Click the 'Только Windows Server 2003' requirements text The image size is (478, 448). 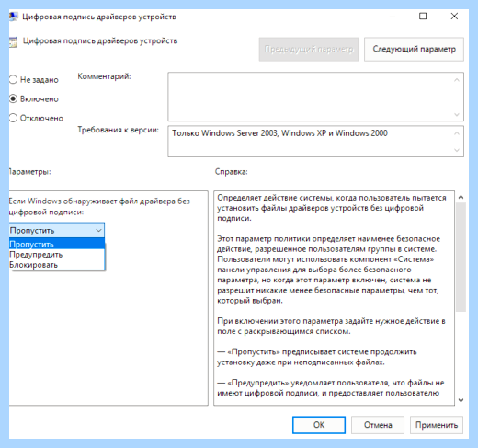click(x=279, y=133)
